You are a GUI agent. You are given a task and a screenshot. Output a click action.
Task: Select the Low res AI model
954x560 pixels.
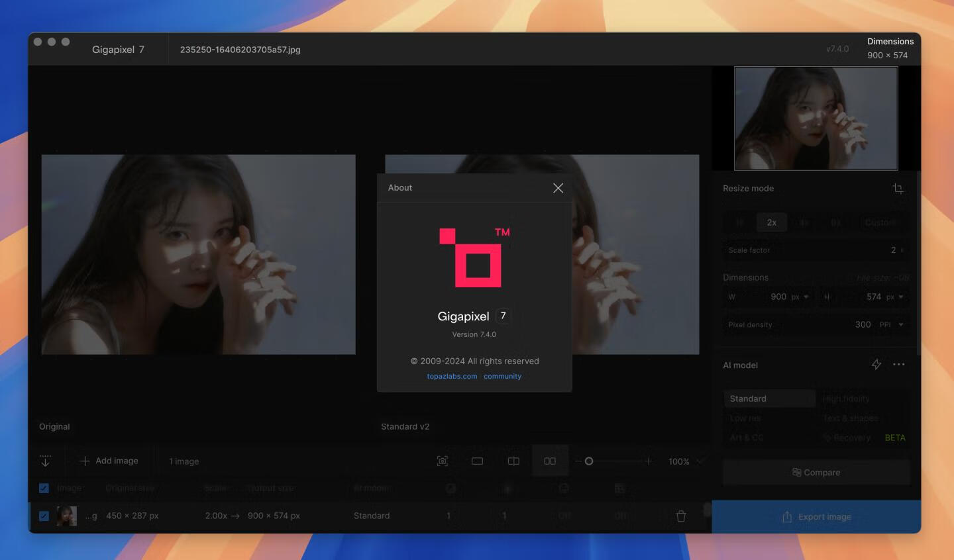769,418
